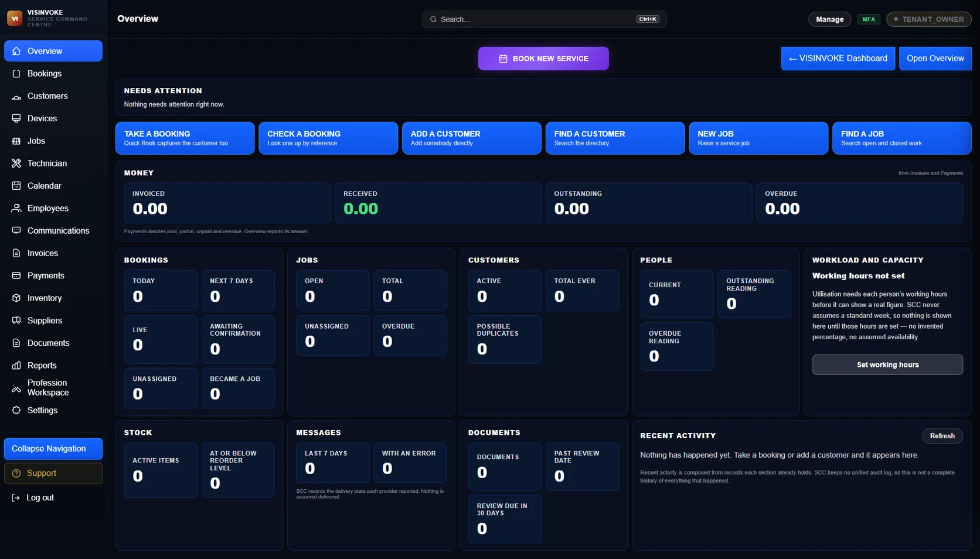Viewport: 980px width, 559px height.
Task: Click the Settings gear icon
Action: point(16,410)
